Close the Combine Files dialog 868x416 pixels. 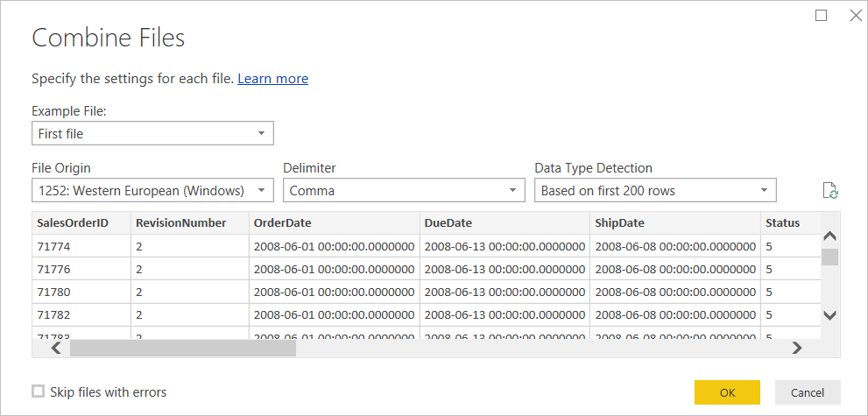click(x=856, y=16)
